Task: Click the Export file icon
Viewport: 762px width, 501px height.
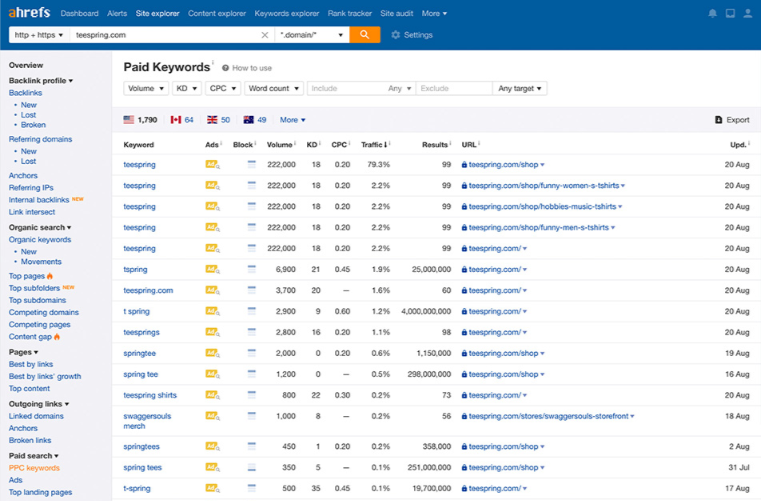Action: 718,120
